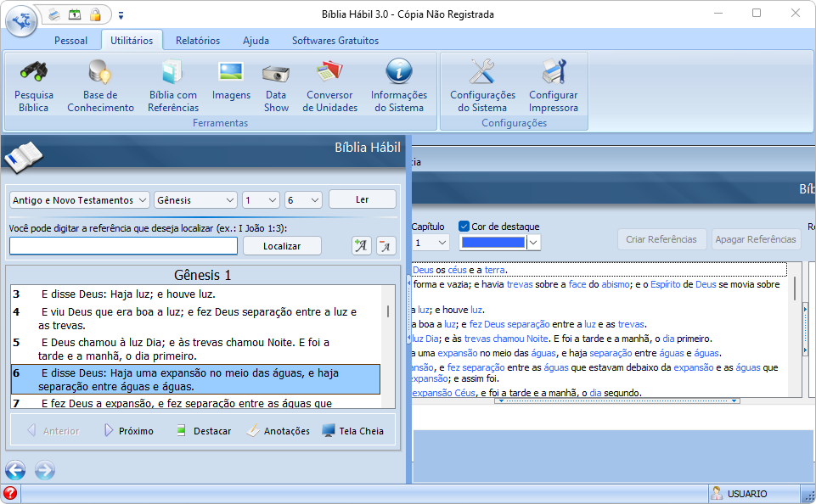
Task: Click the printer icon in quick access toolbar
Action: (x=54, y=14)
